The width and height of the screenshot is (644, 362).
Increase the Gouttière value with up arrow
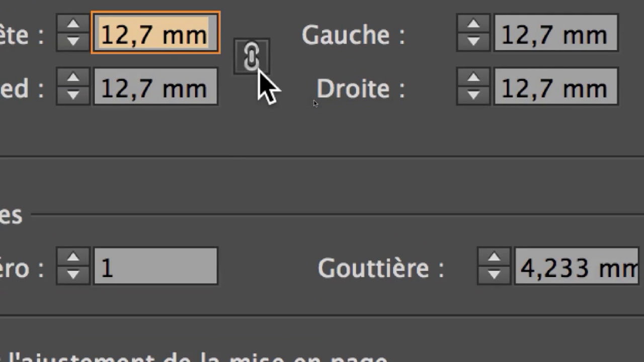(494, 257)
